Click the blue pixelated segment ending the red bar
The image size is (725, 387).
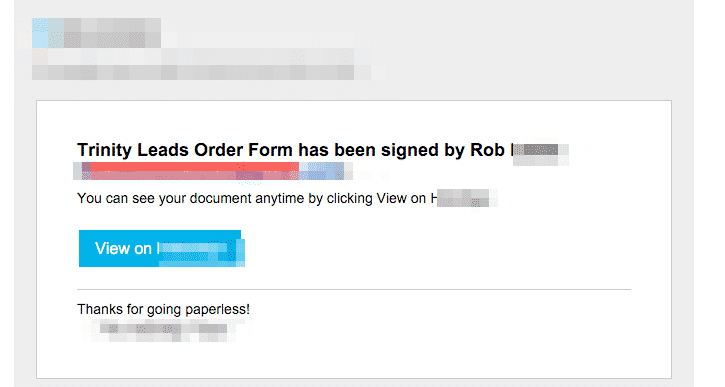tap(322, 171)
